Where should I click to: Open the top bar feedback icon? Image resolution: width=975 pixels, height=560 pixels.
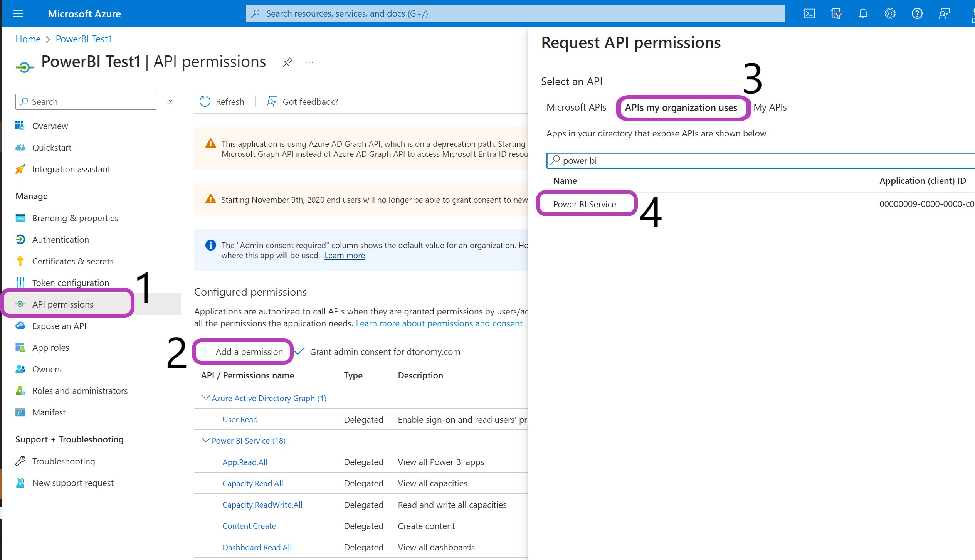tap(944, 14)
